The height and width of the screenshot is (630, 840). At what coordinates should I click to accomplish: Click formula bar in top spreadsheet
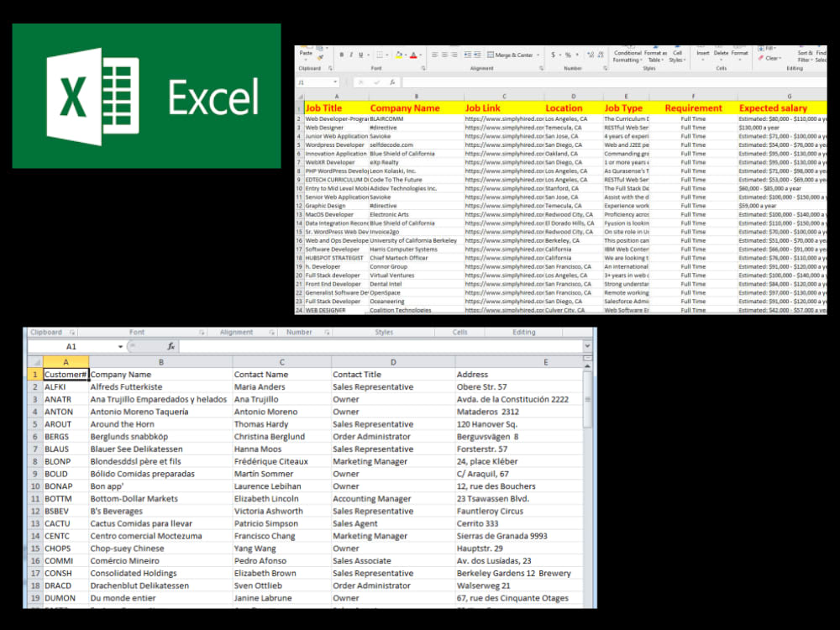[x=615, y=82]
